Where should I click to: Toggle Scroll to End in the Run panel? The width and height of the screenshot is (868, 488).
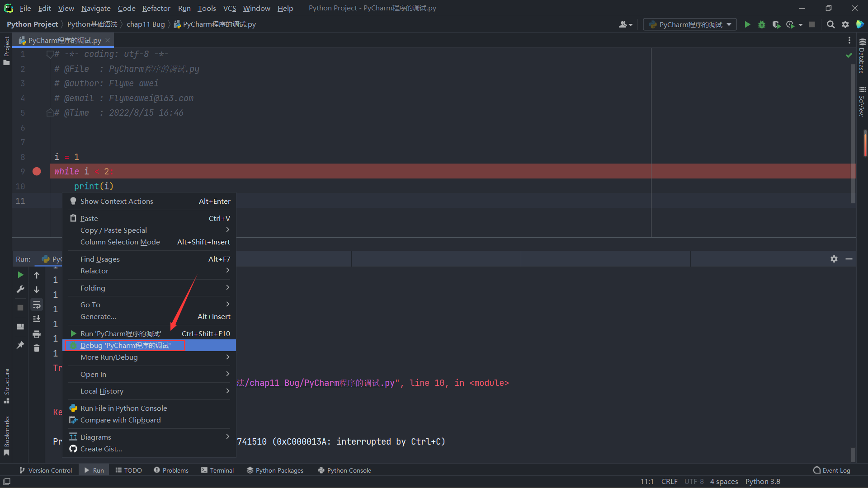click(37, 319)
